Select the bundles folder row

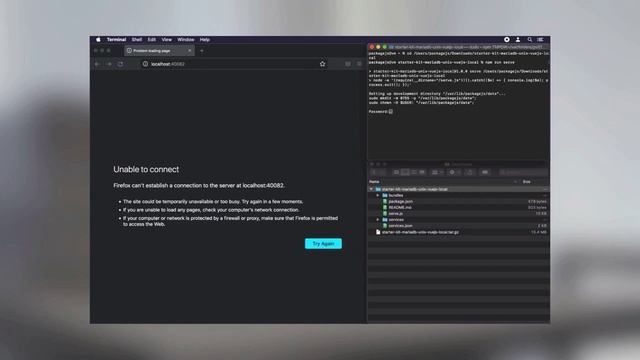(x=458, y=196)
